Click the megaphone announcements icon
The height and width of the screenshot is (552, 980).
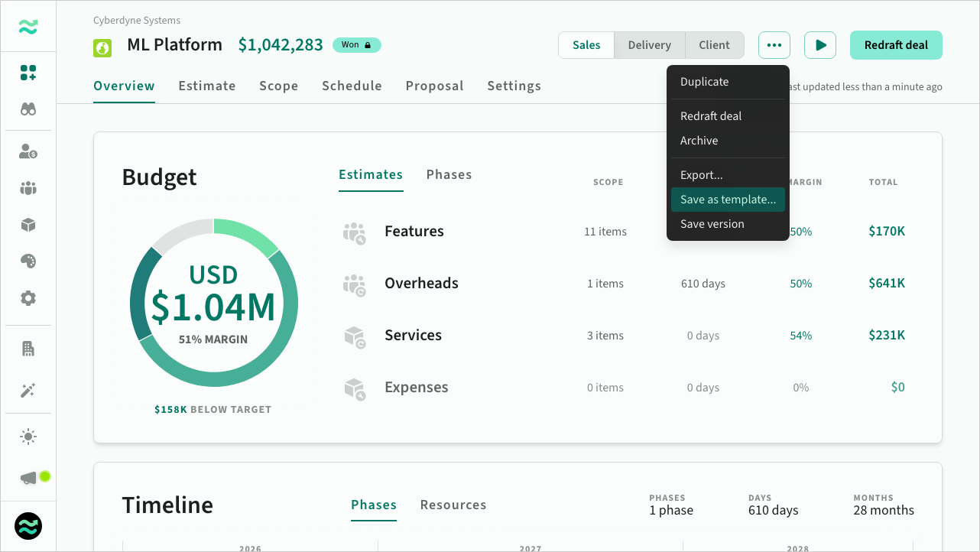(29, 478)
